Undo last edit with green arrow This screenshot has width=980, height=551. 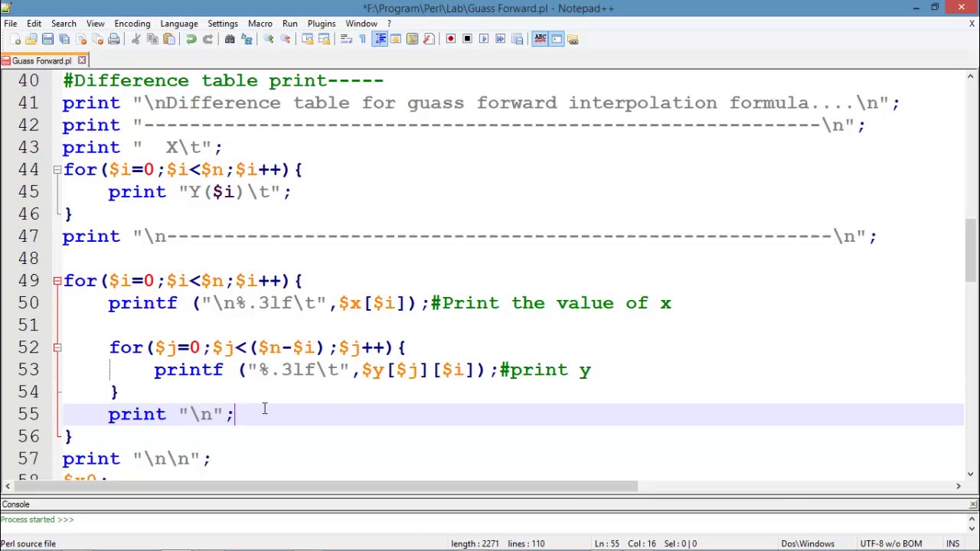tap(191, 39)
